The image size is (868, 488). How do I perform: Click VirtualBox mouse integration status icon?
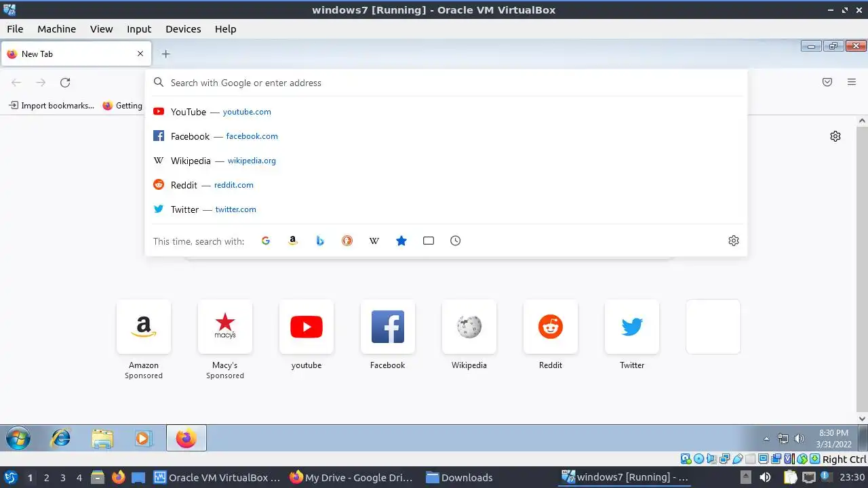click(x=802, y=459)
